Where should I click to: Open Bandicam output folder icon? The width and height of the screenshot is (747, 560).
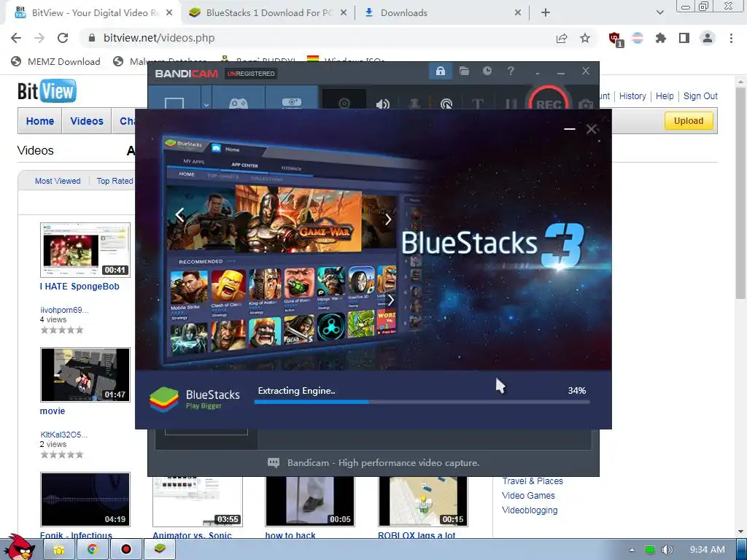(464, 71)
